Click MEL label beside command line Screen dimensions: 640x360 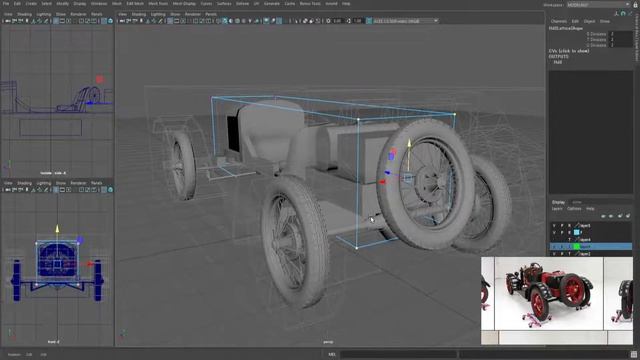pos(332,354)
